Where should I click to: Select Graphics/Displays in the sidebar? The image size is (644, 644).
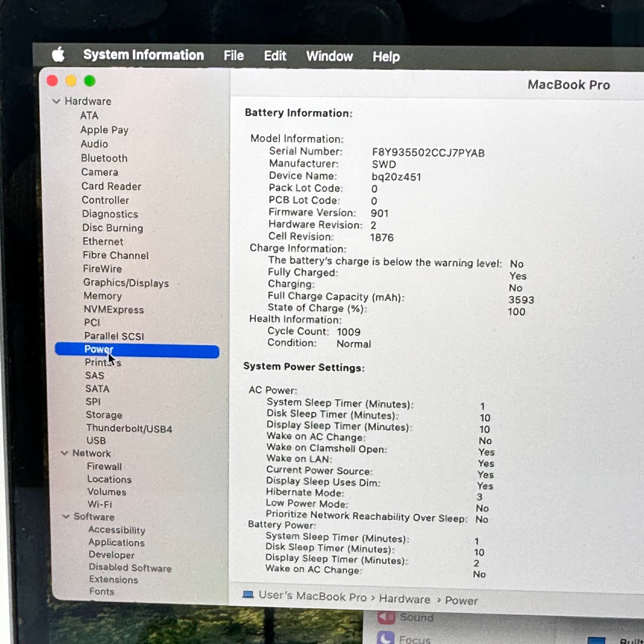point(126,283)
